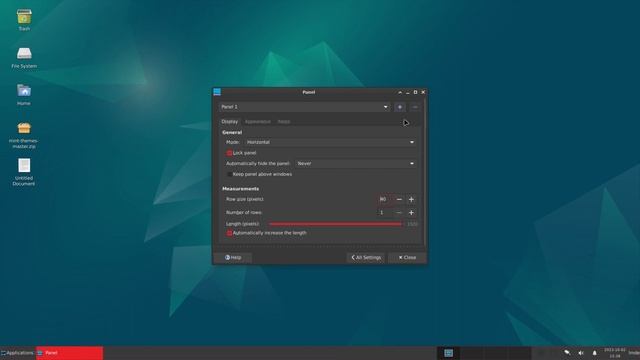Switch to the Display tab

click(x=230, y=122)
